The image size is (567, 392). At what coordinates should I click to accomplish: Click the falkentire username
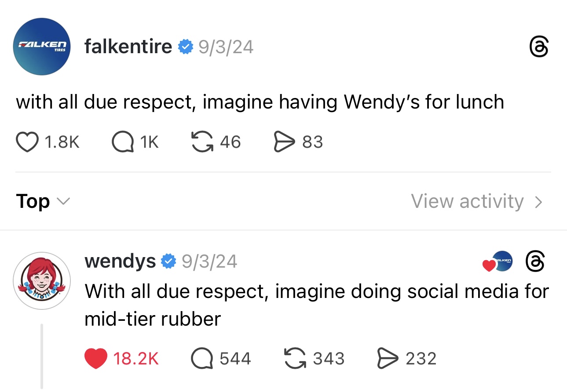[x=128, y=47]
